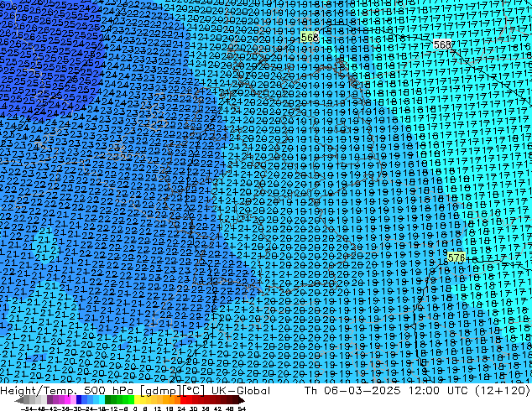Click the pale pink swatch in the legend
Screen dimensions: 532x411
[x=73, y=400]
